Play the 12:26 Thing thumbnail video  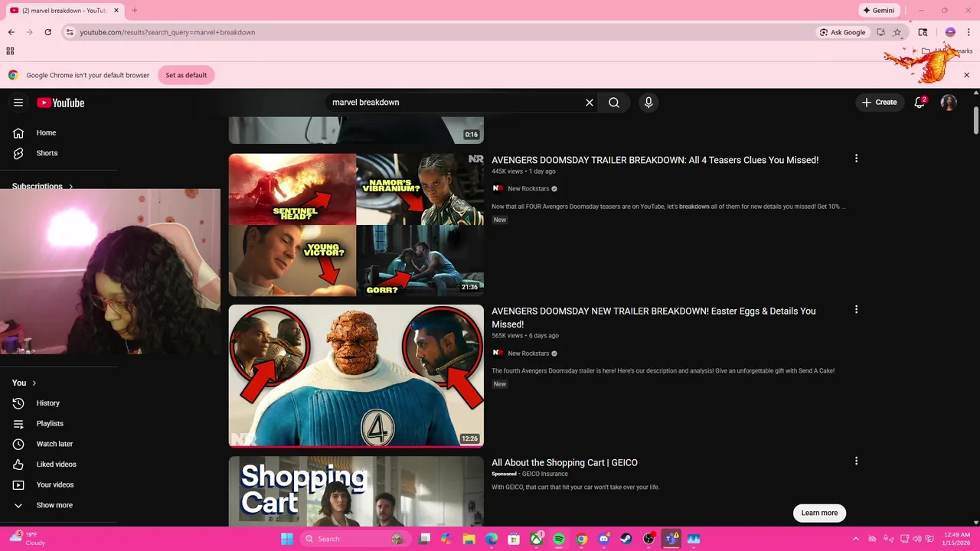pyautogui.click(x=356, y=376)
